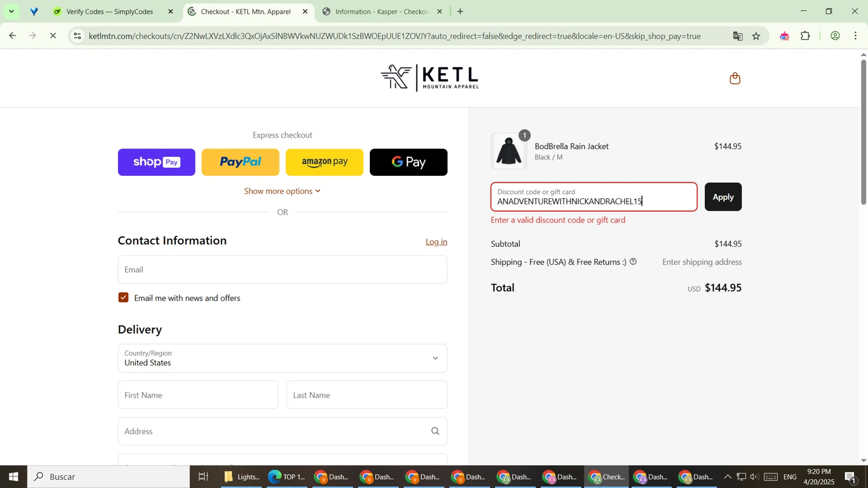Uncheck Email me with news and offers
The image size is (868, 488).
pyautogui.click(x=123, y=298)
